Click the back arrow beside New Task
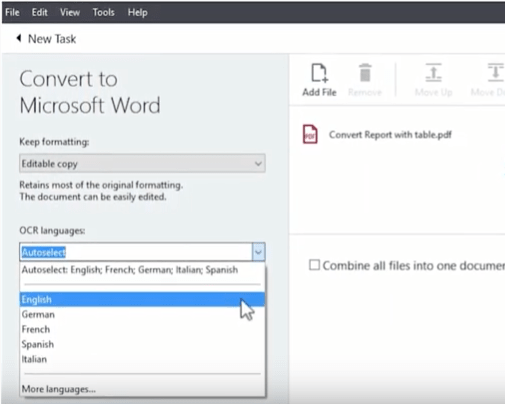 point(19,38)
